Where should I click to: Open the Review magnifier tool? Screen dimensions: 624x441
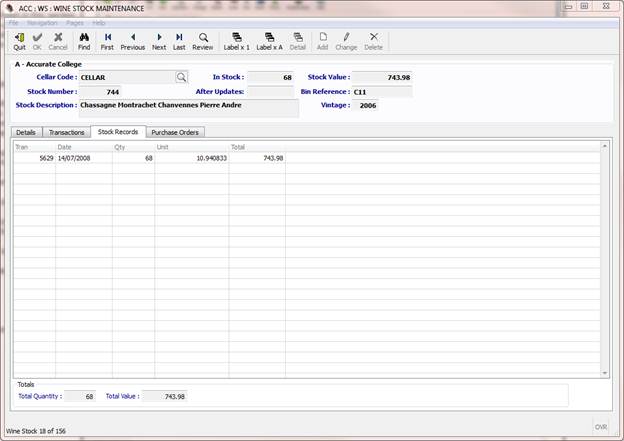click(203, 40)
